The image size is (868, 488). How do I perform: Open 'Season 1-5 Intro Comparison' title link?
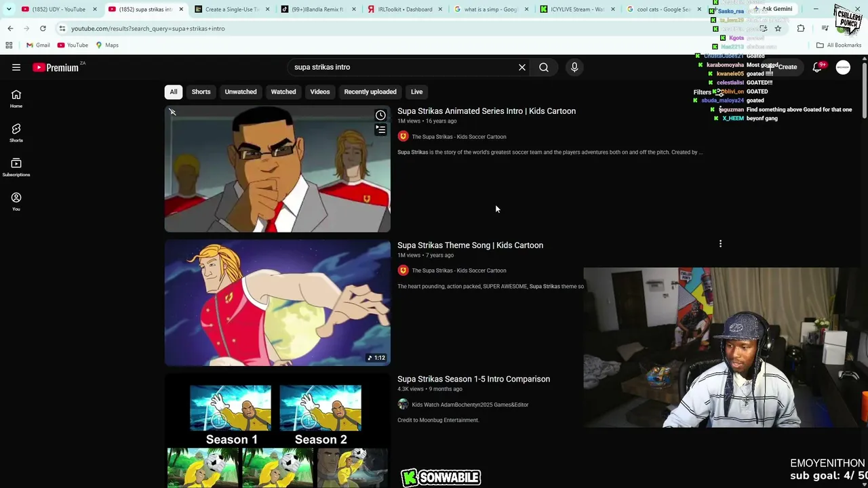473,379
